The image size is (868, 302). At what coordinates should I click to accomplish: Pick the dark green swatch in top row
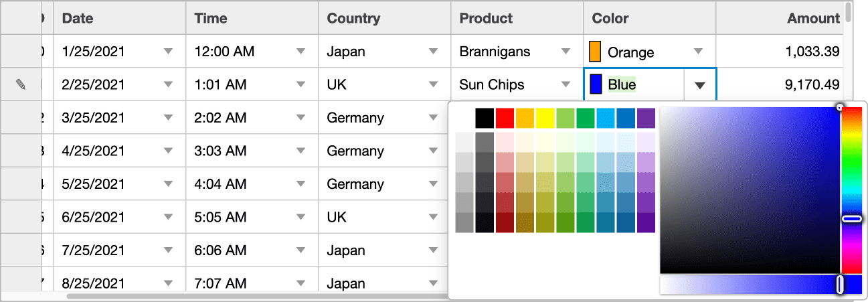click(x=586, y=118)
